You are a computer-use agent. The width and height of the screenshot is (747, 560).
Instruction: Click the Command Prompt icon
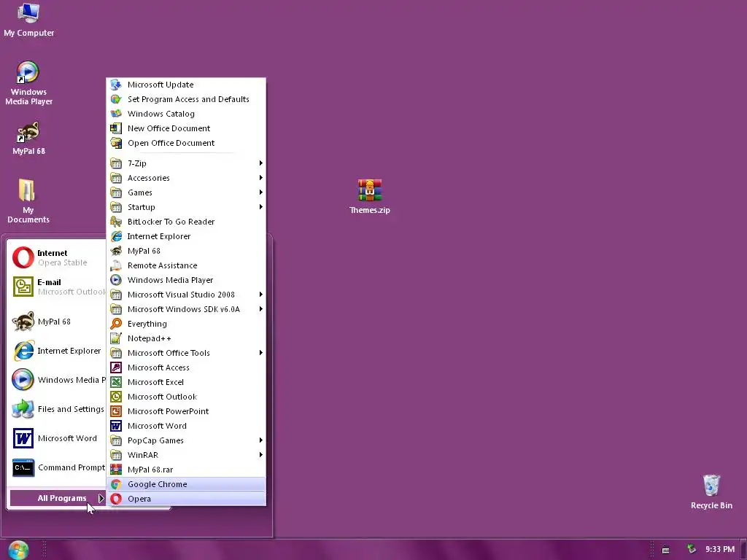(x=23, y=467)
